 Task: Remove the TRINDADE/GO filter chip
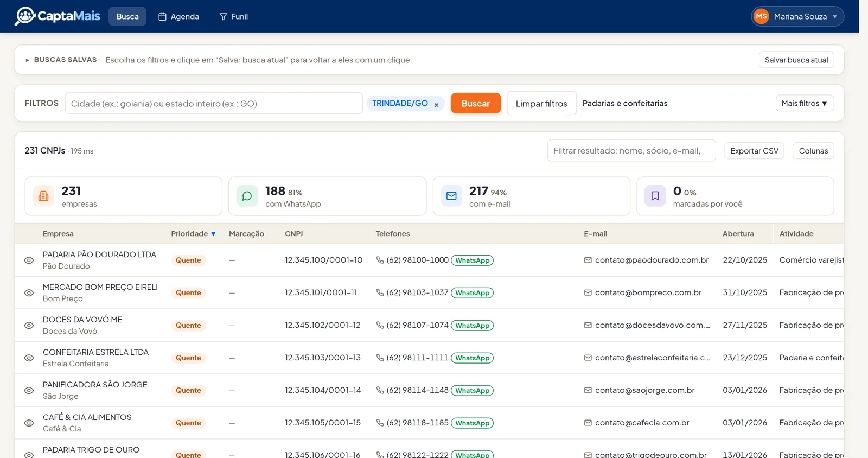click(436, 105)
